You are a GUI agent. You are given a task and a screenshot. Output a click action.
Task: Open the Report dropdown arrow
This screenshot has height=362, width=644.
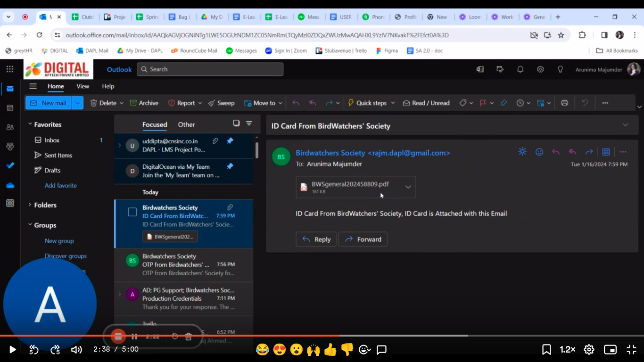(x=200, y=103)
